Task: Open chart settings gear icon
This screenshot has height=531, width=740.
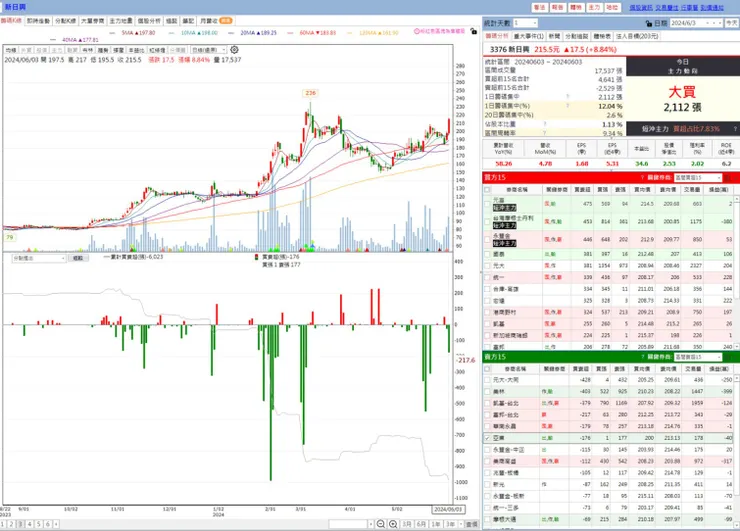Action: 234,50
